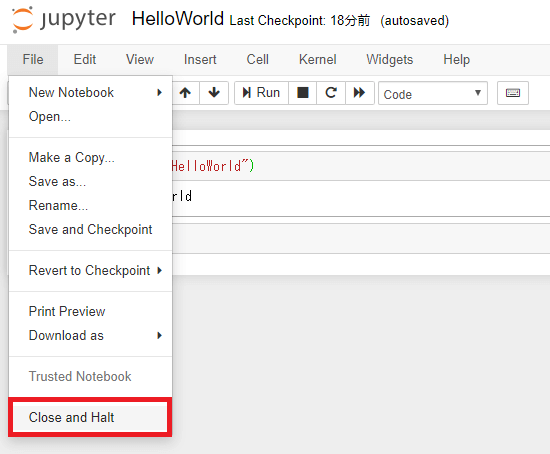Click the Run cell button
This screenshot has height=454, width=550.
point(261,93)
